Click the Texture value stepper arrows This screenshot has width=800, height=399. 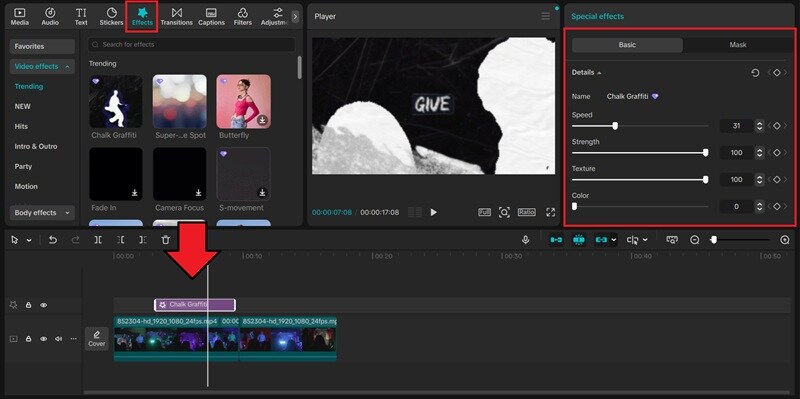coord(759,180)
